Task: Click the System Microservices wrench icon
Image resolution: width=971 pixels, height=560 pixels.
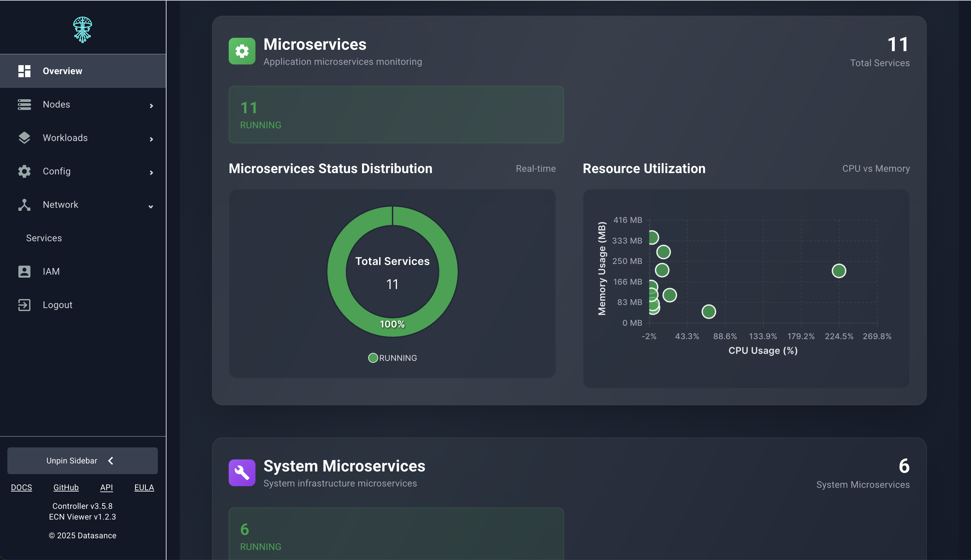Action: (x=242, y=472)
